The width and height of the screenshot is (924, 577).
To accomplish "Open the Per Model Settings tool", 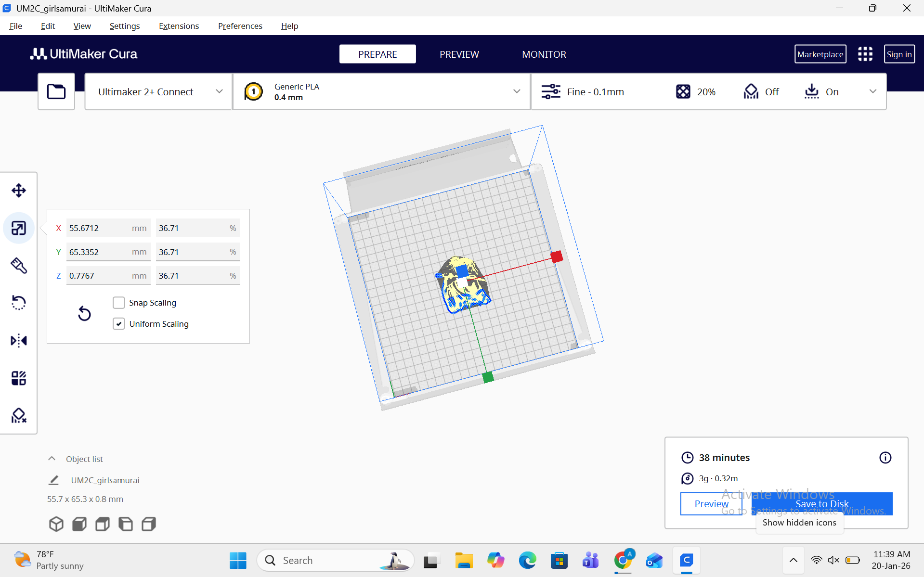I will click(19, 378).
